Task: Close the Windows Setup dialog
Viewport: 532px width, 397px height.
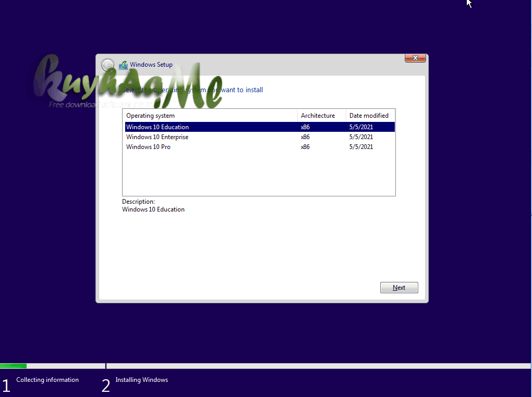Action: [x=415, y=58]
